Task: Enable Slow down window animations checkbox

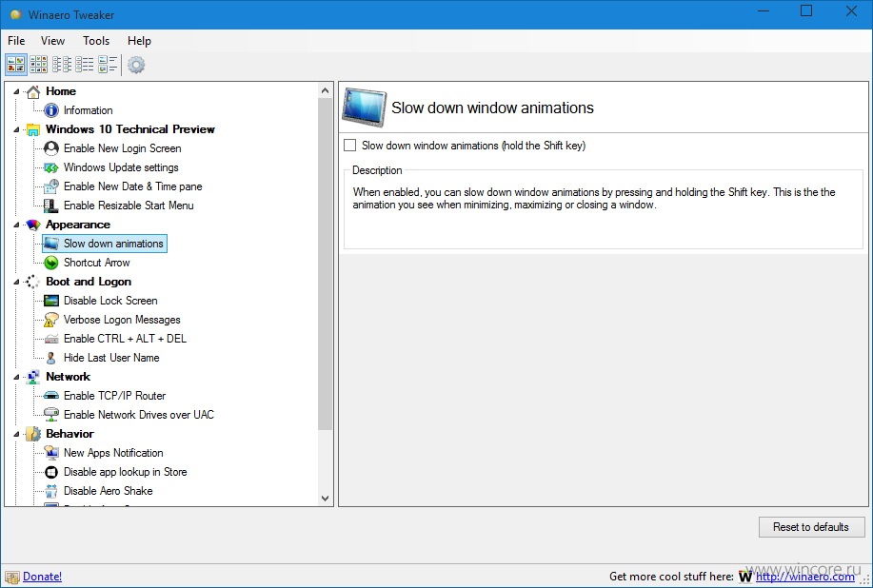Action: 349,146
